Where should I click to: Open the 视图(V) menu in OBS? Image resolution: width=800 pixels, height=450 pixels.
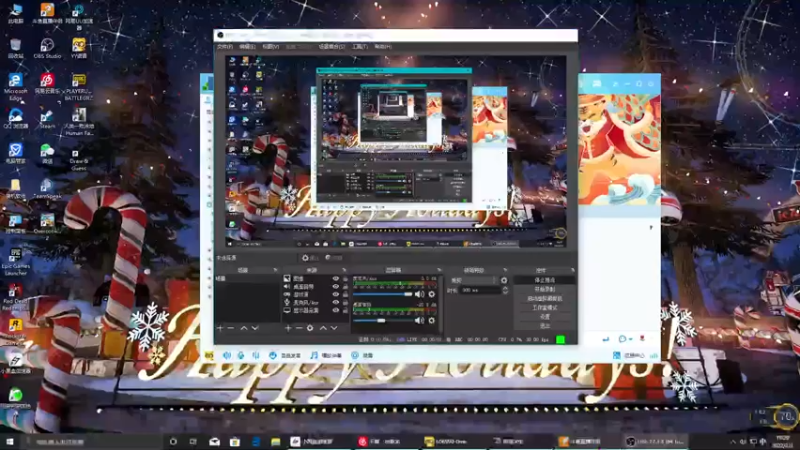270,46
